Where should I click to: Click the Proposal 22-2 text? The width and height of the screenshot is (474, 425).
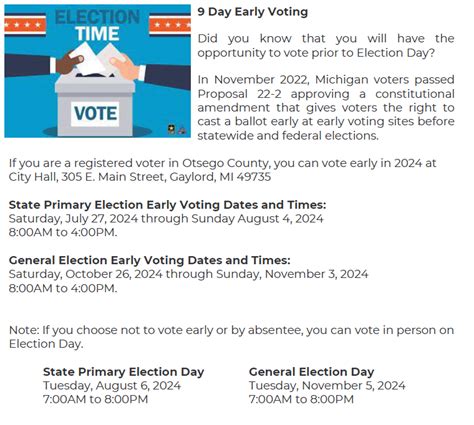click(239, 94)
